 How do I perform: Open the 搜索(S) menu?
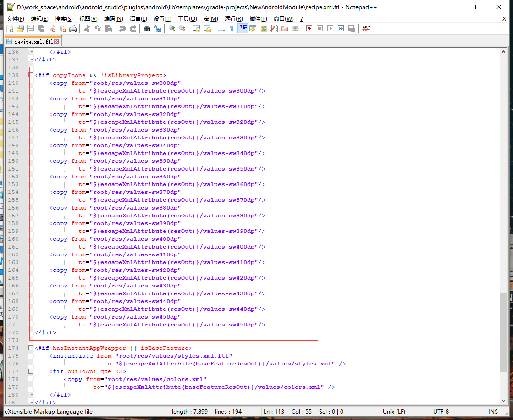coord(64,19)
